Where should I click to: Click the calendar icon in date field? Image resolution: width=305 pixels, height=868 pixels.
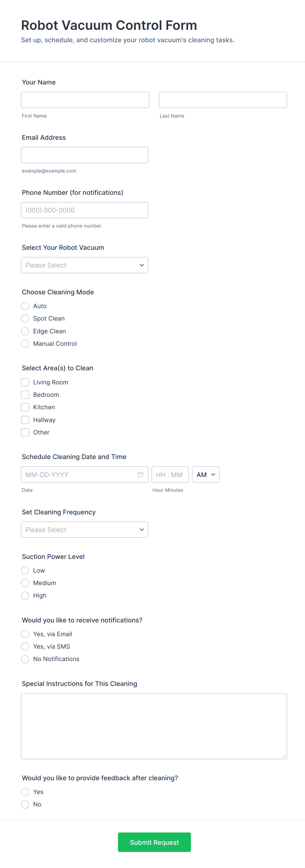pyautogui.click(x=141, y=474)
